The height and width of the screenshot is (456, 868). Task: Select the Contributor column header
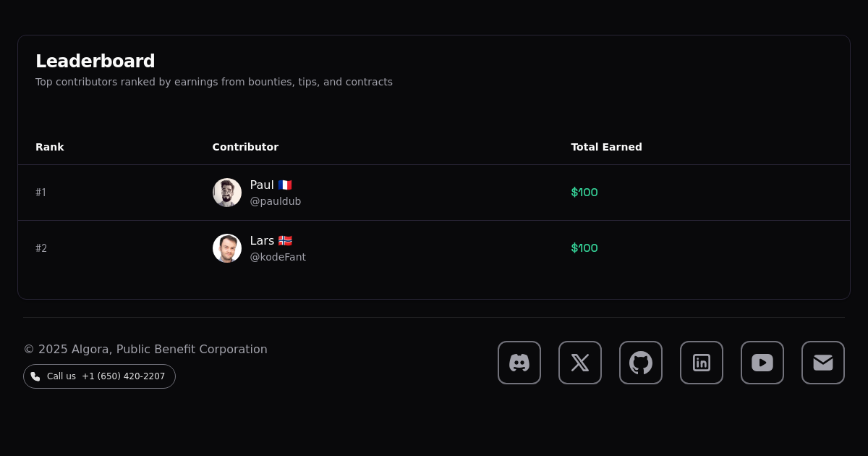[245, 147]
